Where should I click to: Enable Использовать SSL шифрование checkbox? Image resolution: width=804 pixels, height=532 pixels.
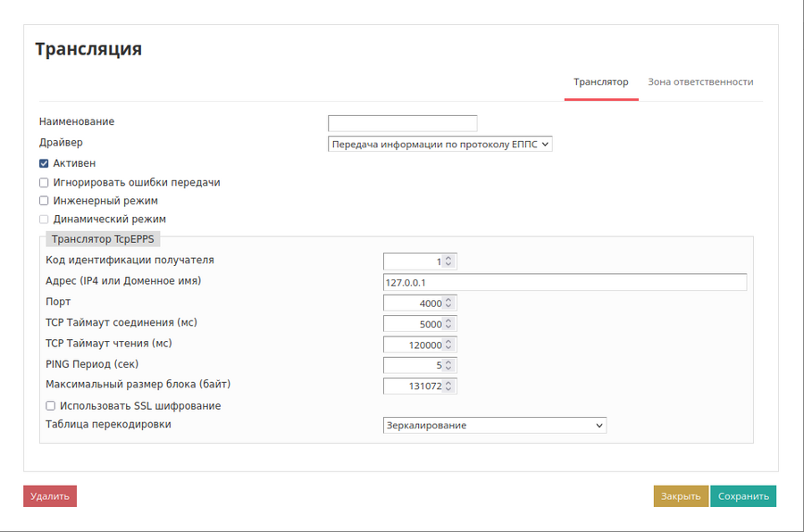[51, 406]
